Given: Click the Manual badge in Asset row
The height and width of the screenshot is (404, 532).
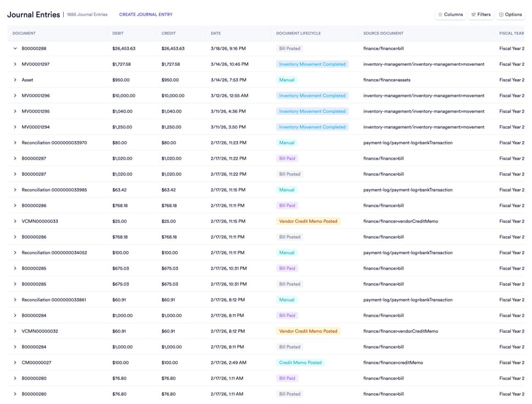Looking at the screenshot, I should pos(287,80).
